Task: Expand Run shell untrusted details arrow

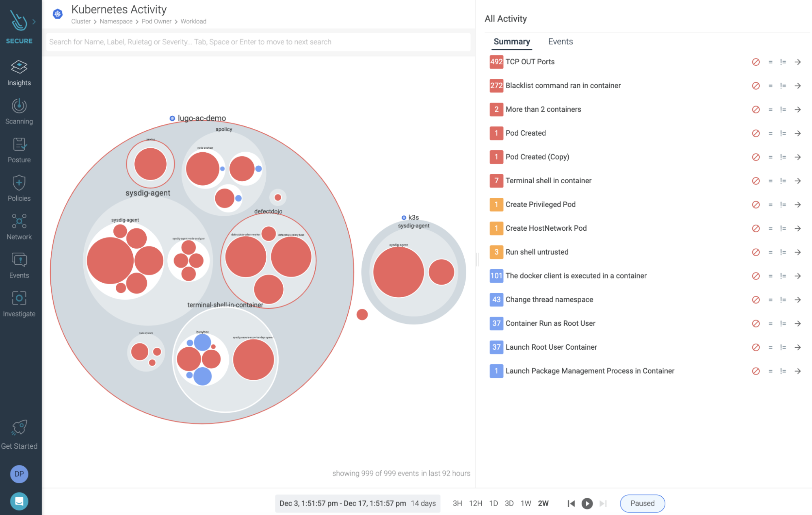Action: (798, 252)
